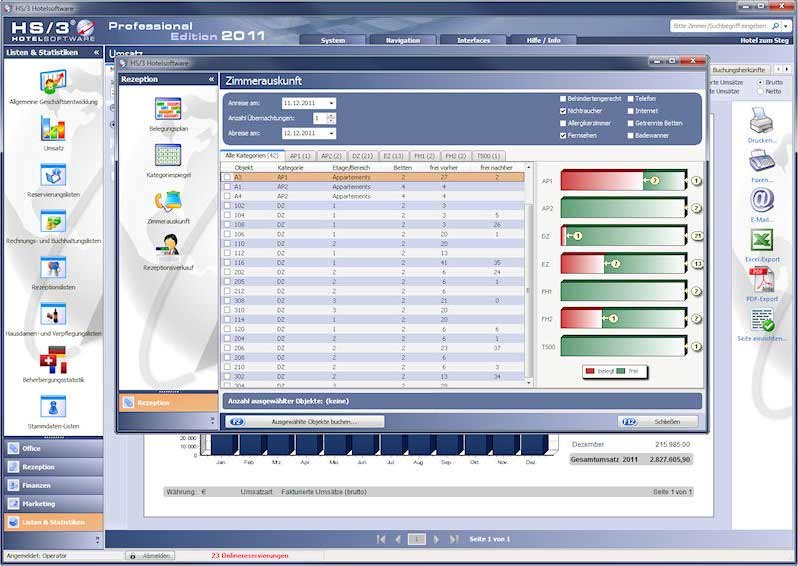Open the Hilfe / Info menu
This screenshot has width=798, height=566.
coord(544,40)
